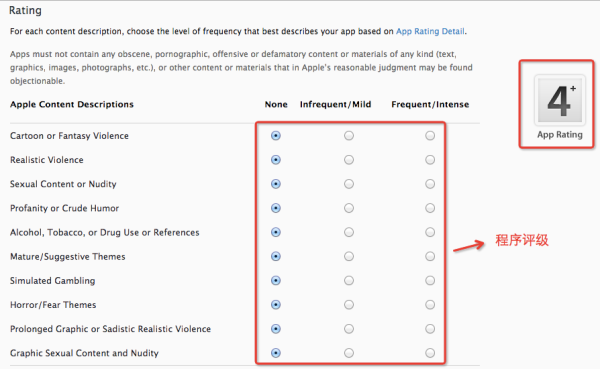Image resolution: width=600 pixels, height=369 pixels.
Task: Click the App Rating label under badge
Action: pos(560,135)
